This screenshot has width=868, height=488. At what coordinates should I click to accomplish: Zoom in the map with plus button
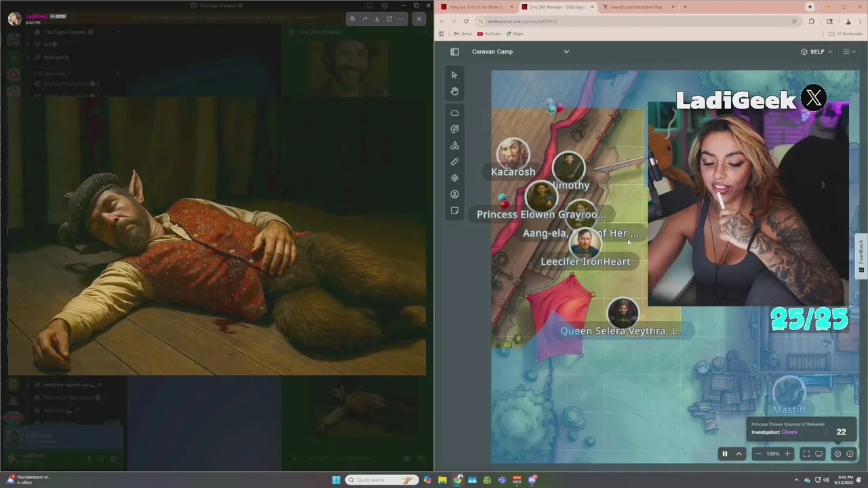click(787, 454)
